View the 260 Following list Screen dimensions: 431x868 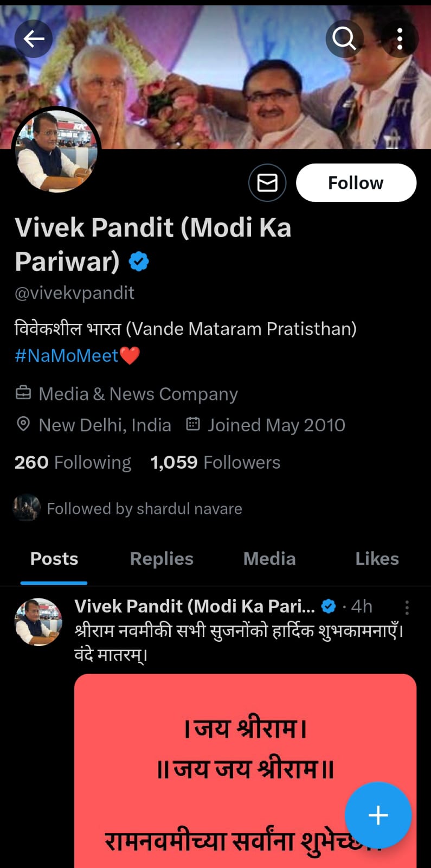(73, 462)
